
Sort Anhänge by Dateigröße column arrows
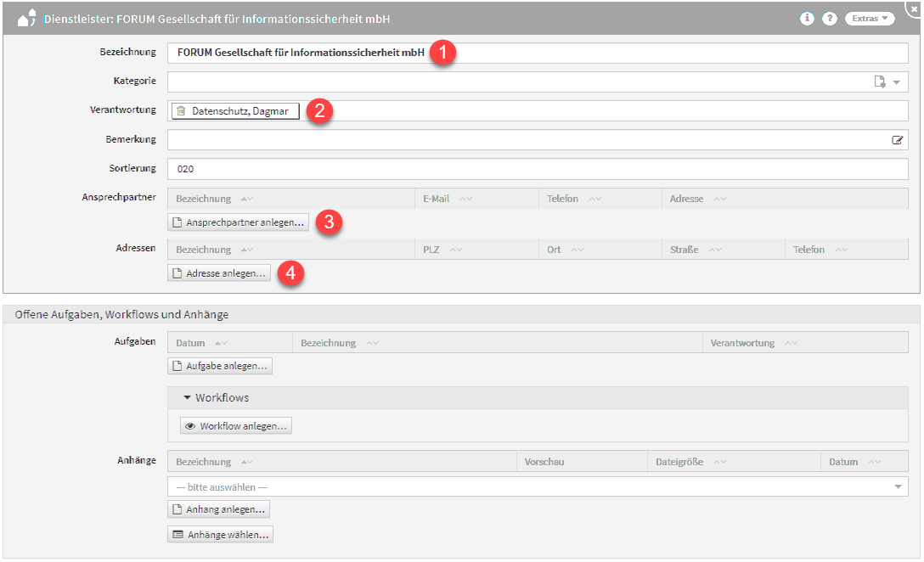tap(719, 462)
